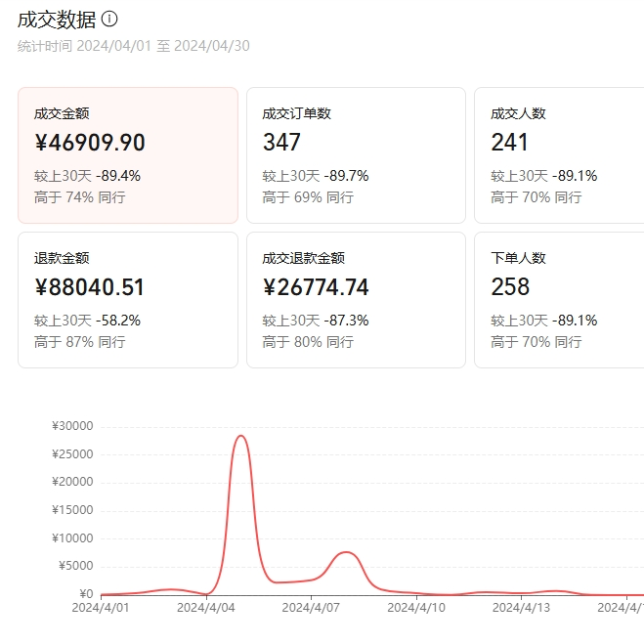
Task: Click the highest peak of the red line
Action: click(240, 436)
